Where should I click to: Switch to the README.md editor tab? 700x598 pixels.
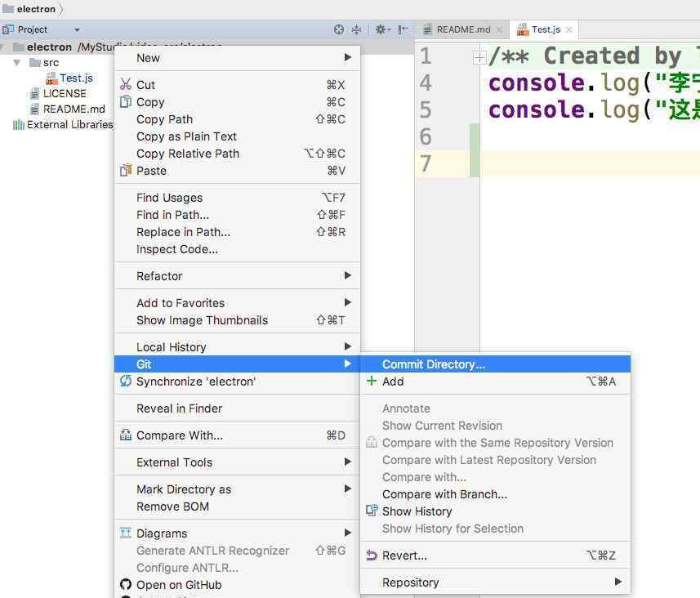(462, 29)
